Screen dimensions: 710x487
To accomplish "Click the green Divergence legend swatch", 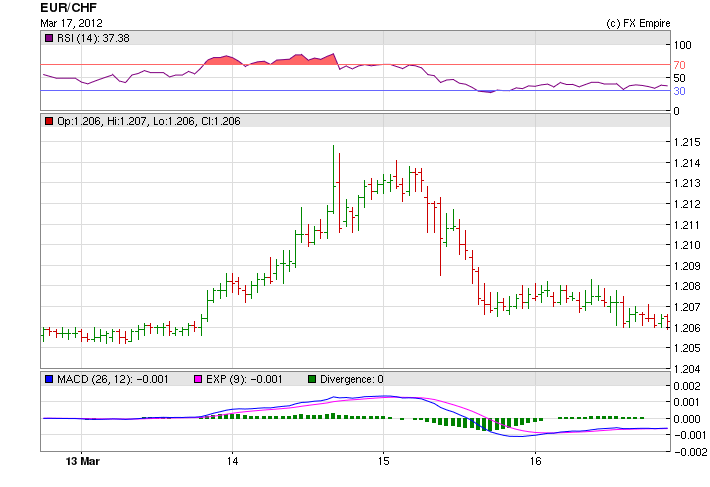I will (x=312, y=379).
